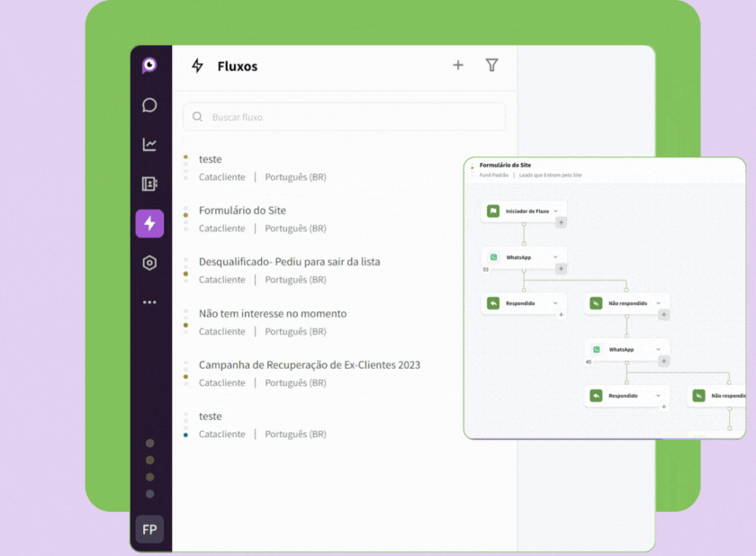Expand the Respondido chevron under WhatsApp 93
The width and height of the screenshot is (756, 556).
pyautogui.click(x=555, y=303)
